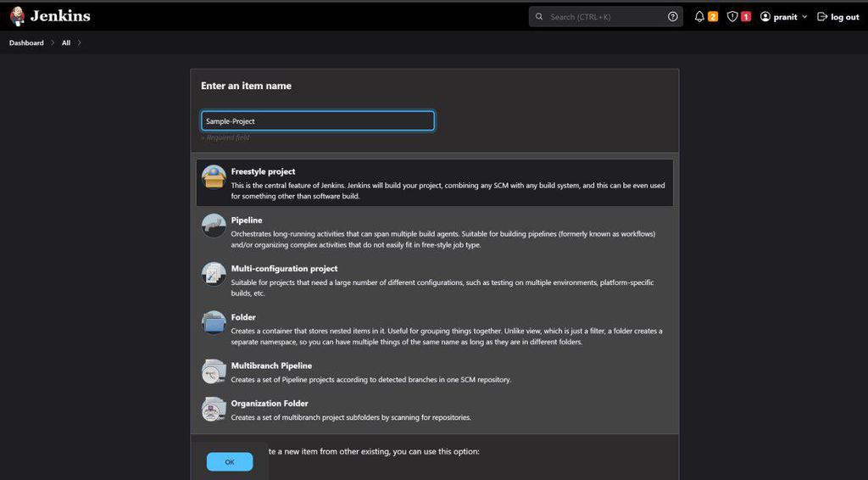Select the Multibranch Pipeline icon
The height and width of the screenshot is (480, 868).
(x=214, y=371)
